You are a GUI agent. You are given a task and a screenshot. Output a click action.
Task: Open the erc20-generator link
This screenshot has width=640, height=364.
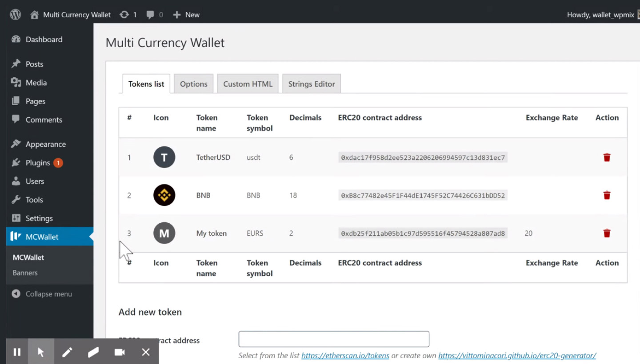click(517, 356)
